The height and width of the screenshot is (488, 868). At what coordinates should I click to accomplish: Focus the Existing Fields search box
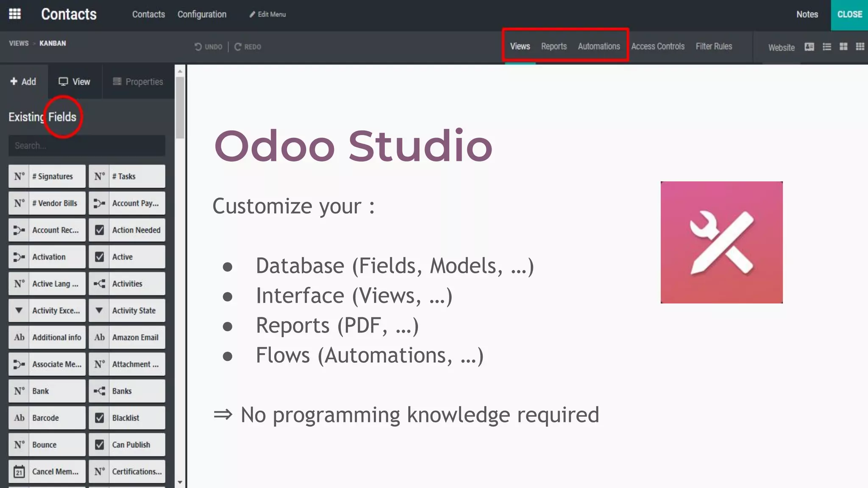87,146
